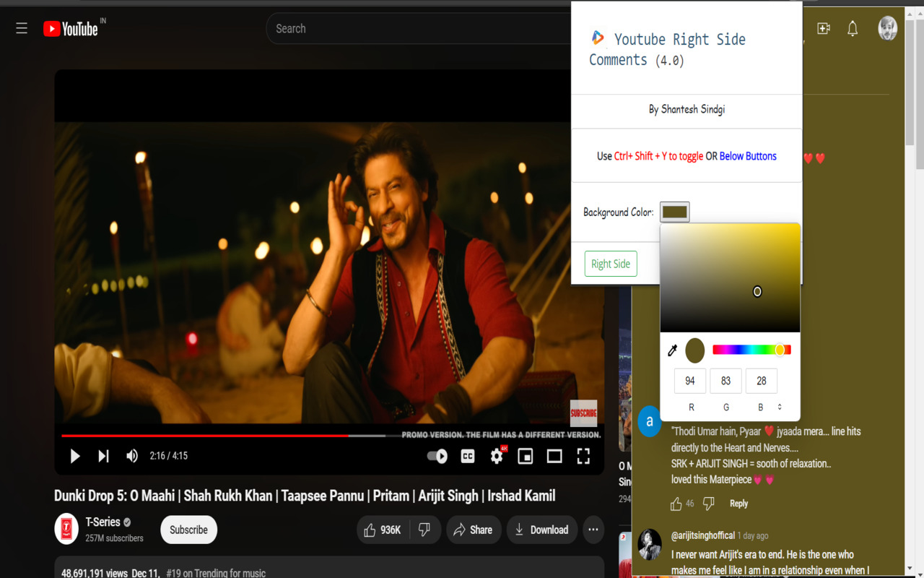This screenshot has height=578, width=924.
Task: Click in the YouTube search field
Action: click(419, 28)
